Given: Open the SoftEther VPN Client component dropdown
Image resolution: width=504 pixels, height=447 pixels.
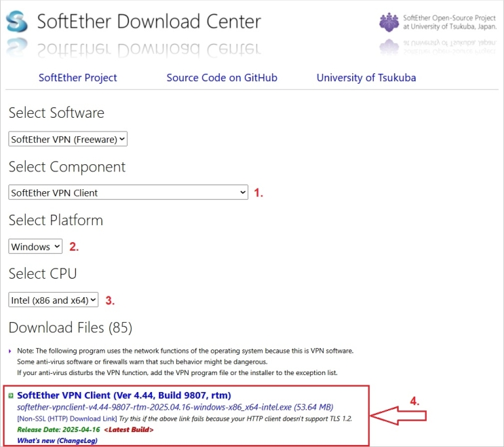Looking at the screenshot, I should pos(128,192).
